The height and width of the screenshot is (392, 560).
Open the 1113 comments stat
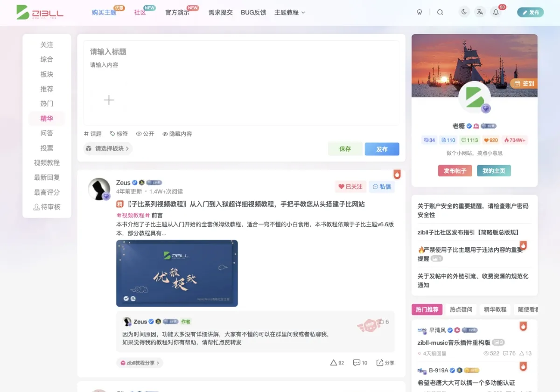469,140
